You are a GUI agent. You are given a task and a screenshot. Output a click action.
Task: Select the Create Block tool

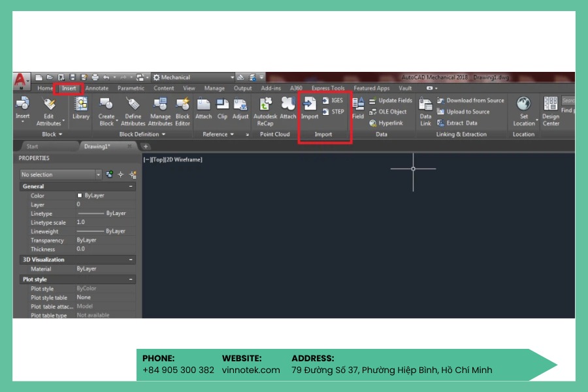[x=106, y=112]
